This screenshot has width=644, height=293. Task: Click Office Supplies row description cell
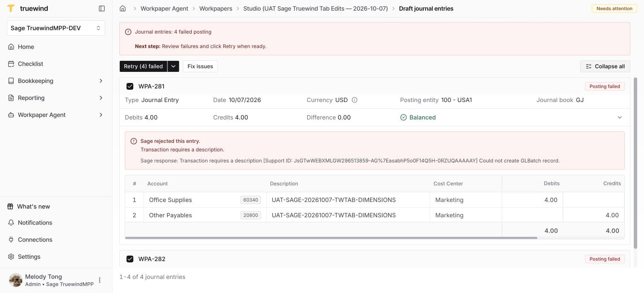(348, 200)
